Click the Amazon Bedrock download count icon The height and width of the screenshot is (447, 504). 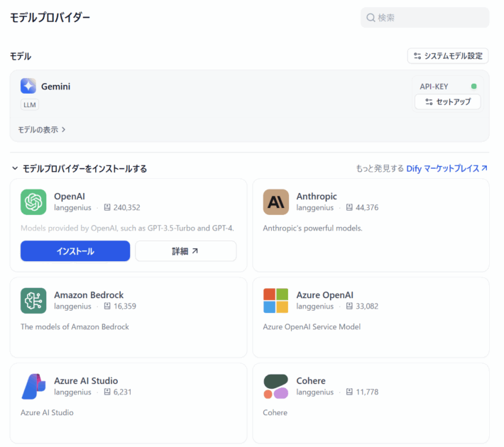click(x=107, y=307)
